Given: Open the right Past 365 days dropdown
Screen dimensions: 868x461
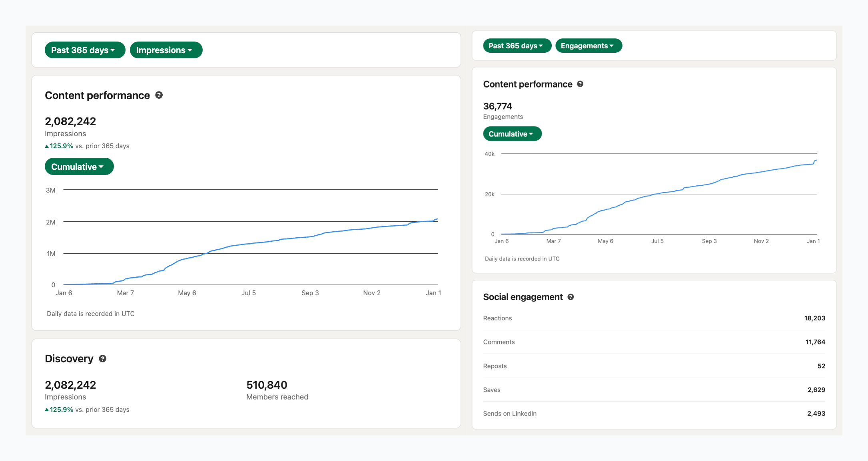Looking at the screenshot, I should [517, 46].
